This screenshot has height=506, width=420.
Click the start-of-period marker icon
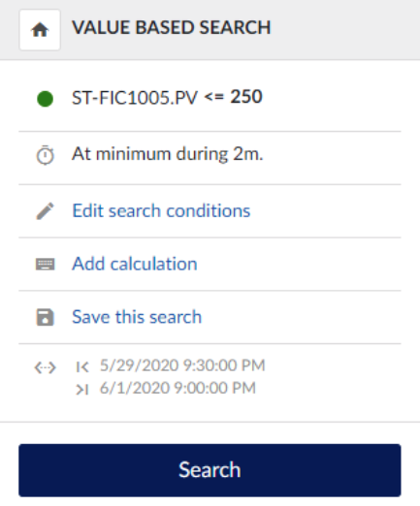pyautogui.click(x=82, y=367)
